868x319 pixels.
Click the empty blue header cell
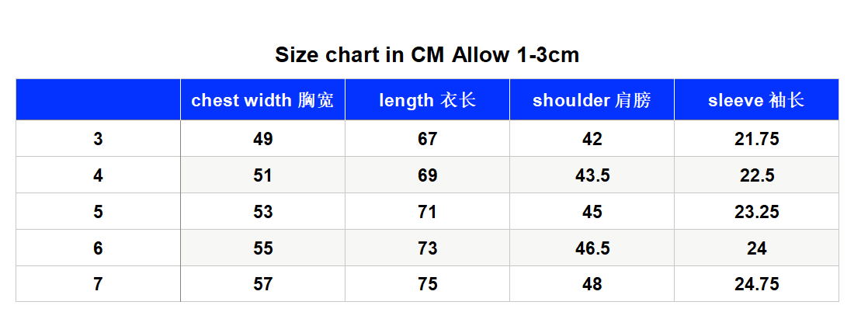(x=98, y=99)
